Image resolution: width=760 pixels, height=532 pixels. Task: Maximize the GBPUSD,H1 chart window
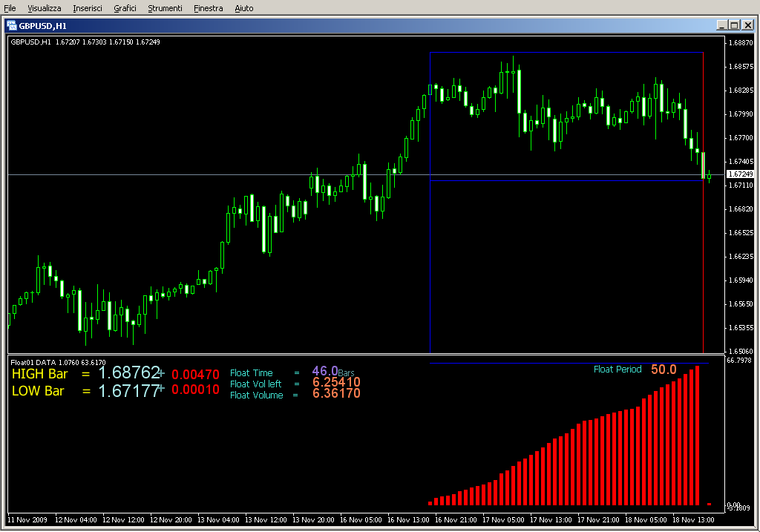click(734, 25)
